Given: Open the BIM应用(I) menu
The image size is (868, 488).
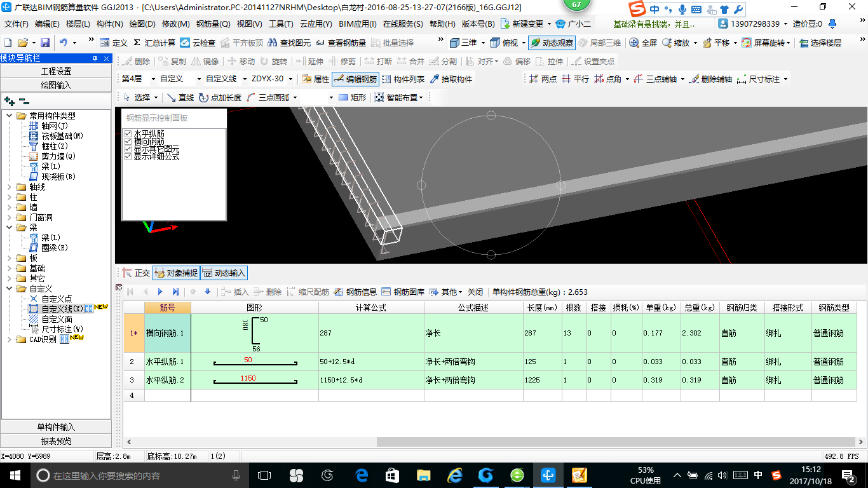Looking at the screenshot, I should pyautogui.click(x=358, y=24).
